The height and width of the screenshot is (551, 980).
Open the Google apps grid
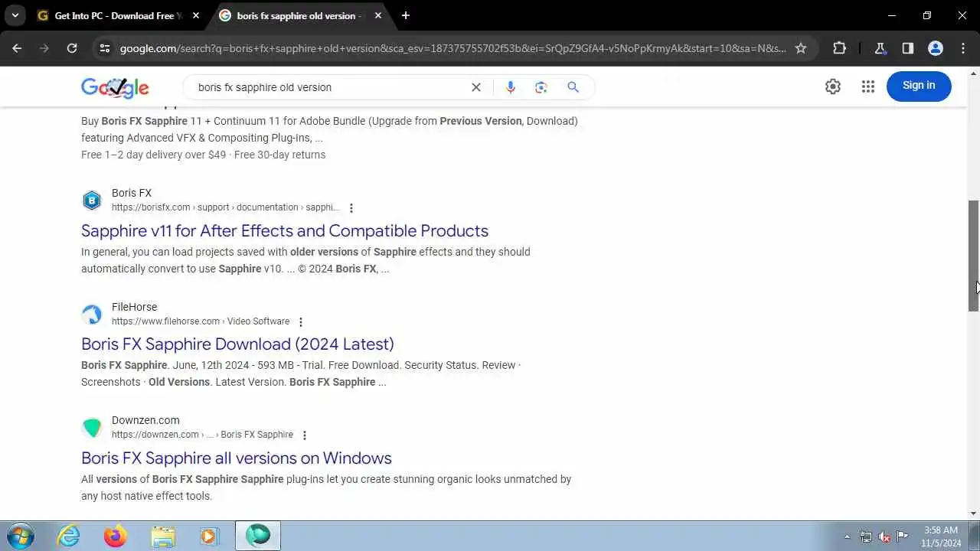tap(867, 86)
